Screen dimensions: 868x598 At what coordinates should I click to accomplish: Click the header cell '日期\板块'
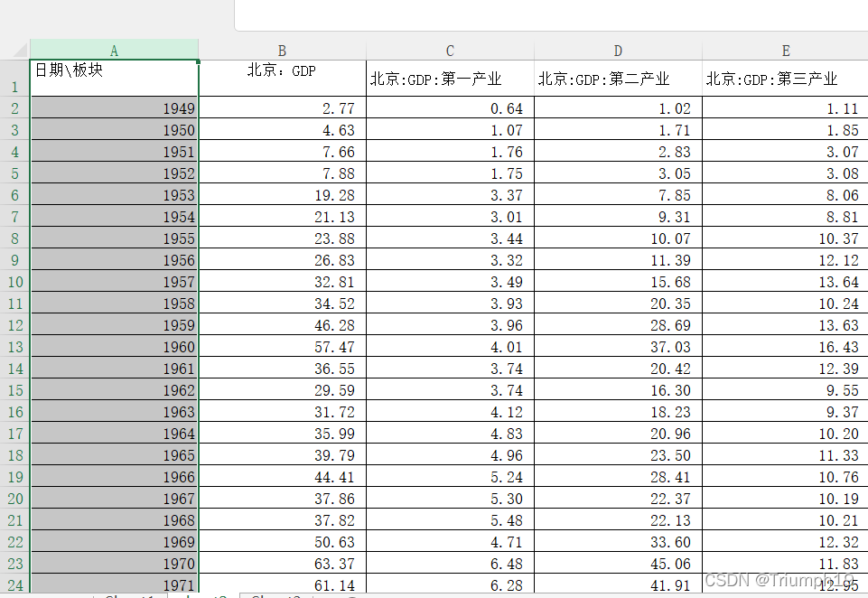(115, 78)
